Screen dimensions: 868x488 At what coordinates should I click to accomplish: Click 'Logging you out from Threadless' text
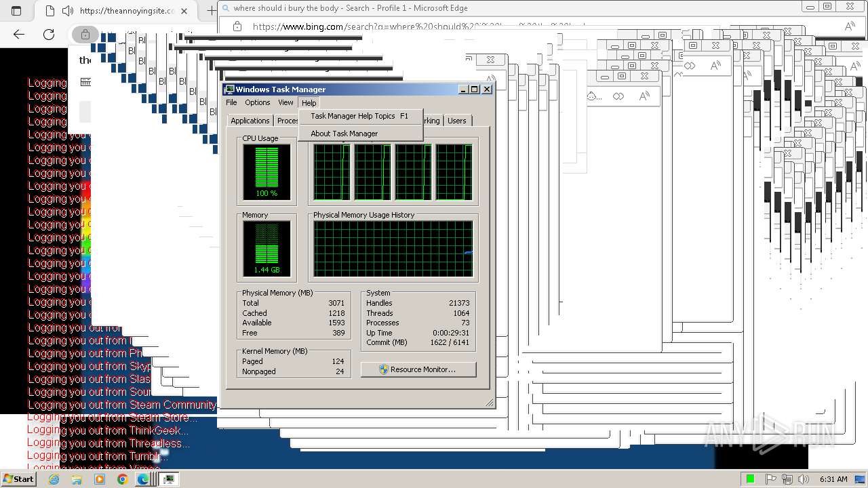click(x=108, y=443)
